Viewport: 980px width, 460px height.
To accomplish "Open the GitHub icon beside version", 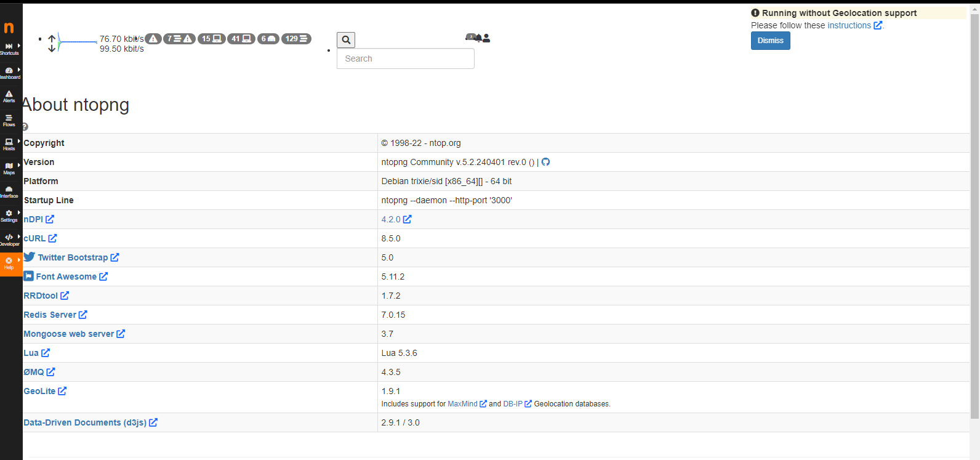I will (x=545, y=162).
